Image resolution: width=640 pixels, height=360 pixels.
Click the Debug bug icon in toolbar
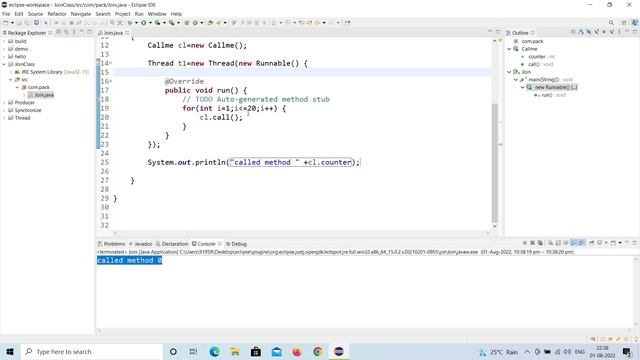(130, 23)
